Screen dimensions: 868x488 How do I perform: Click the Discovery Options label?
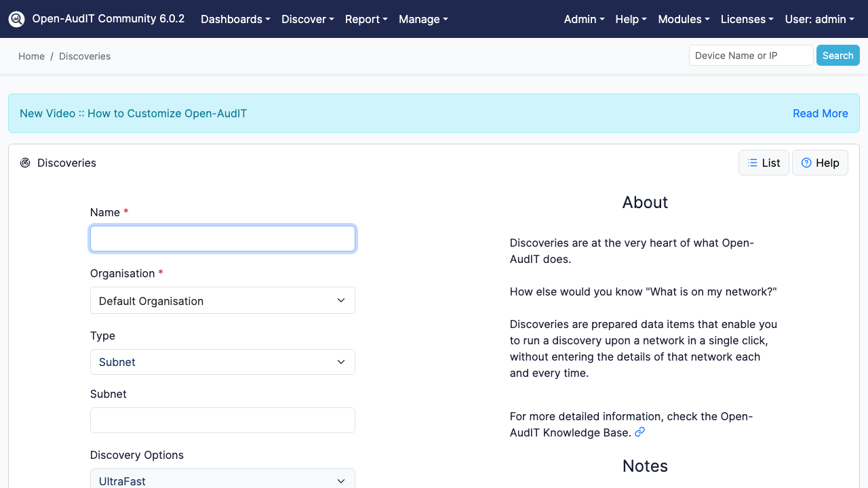tap(137, 455)
